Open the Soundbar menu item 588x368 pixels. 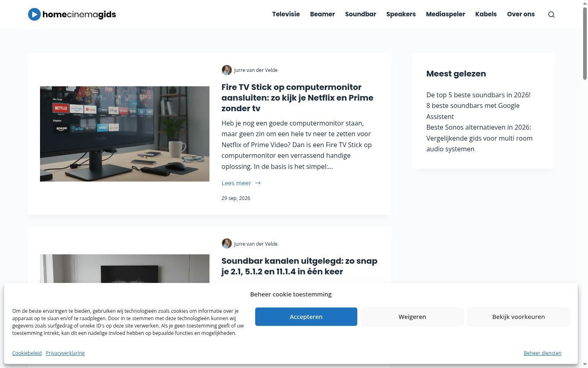point(361,14)
